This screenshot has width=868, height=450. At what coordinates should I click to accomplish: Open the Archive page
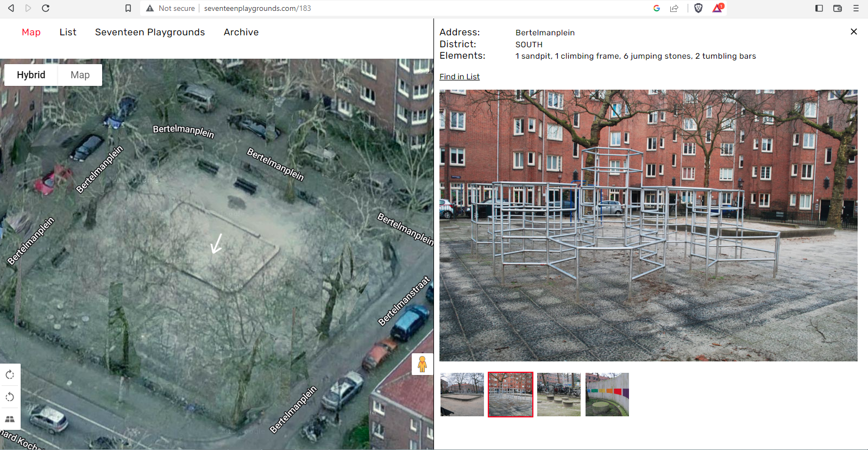pos(241,32)
